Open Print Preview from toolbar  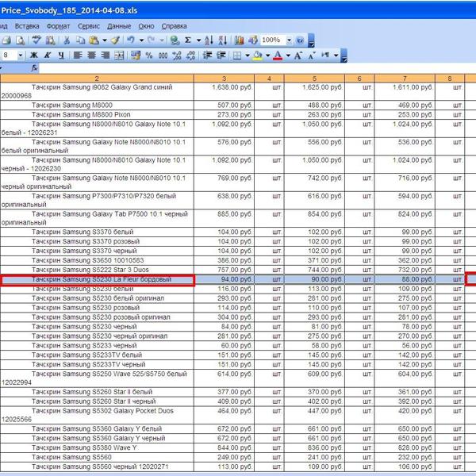pos(20,40)
